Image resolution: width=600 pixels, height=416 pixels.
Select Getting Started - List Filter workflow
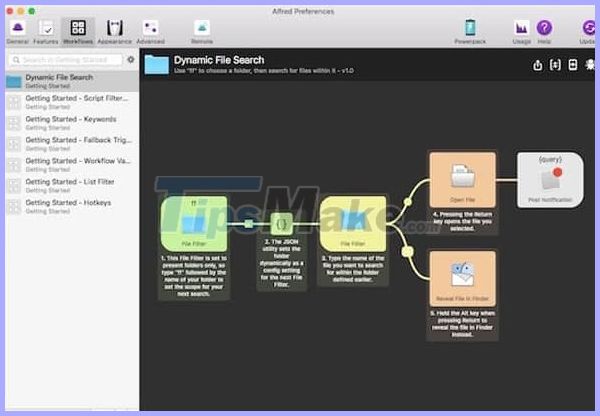click(x=72, y=186)
